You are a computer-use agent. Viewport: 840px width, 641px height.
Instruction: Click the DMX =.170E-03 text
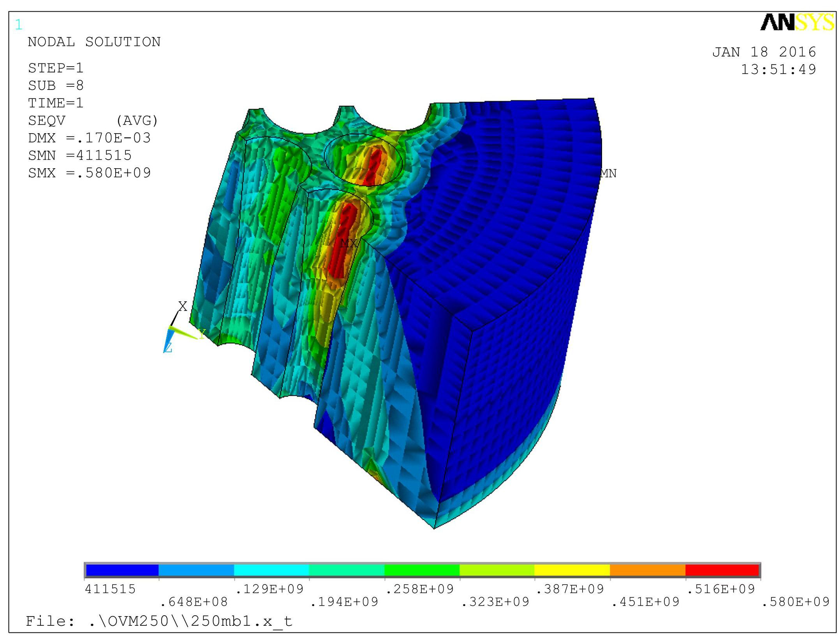pos(89,138)
